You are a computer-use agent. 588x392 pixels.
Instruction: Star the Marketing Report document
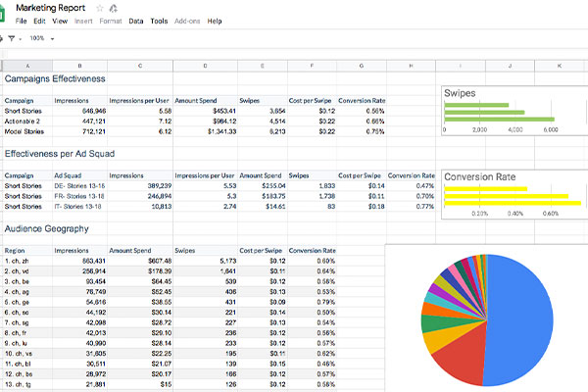point(99,8)
